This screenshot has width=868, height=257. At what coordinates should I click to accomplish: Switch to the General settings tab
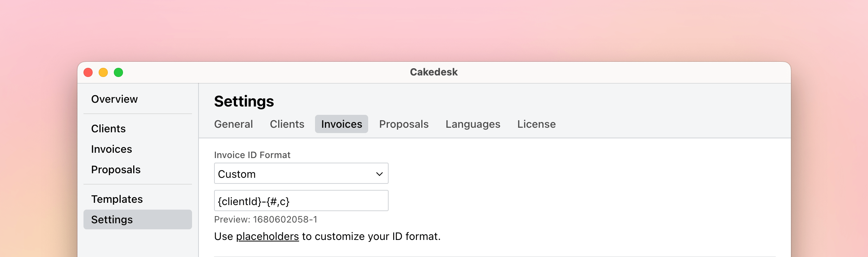click(x=233, y=124)
